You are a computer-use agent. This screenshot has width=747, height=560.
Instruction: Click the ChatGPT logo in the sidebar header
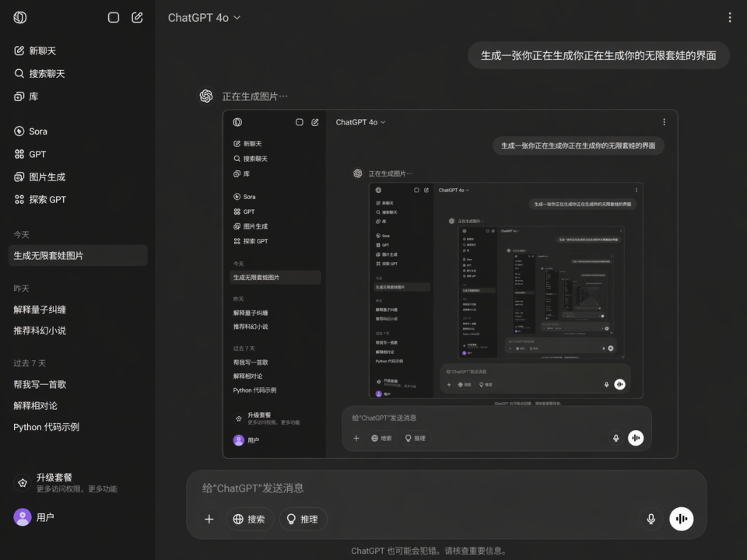coord(20,18)
